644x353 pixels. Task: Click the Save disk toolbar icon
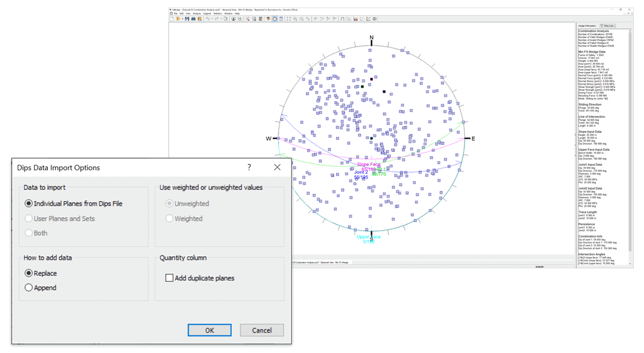pyautogui.click(x=187, y=19)
